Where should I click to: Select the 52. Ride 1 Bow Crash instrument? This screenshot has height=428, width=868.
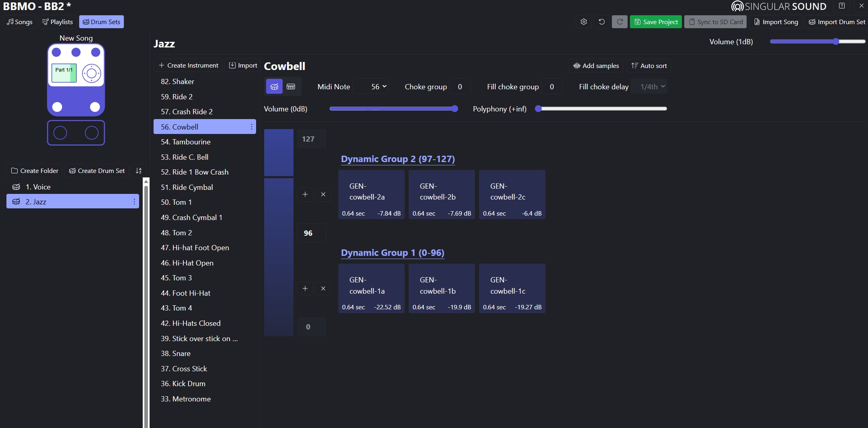point(205,172)
